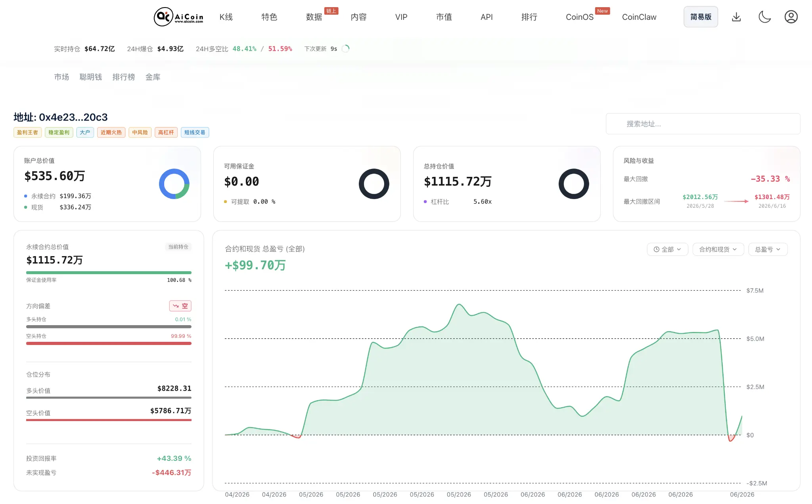812x504 pixels.
Task: Open the 特色 menu
Action: [269, 17]
